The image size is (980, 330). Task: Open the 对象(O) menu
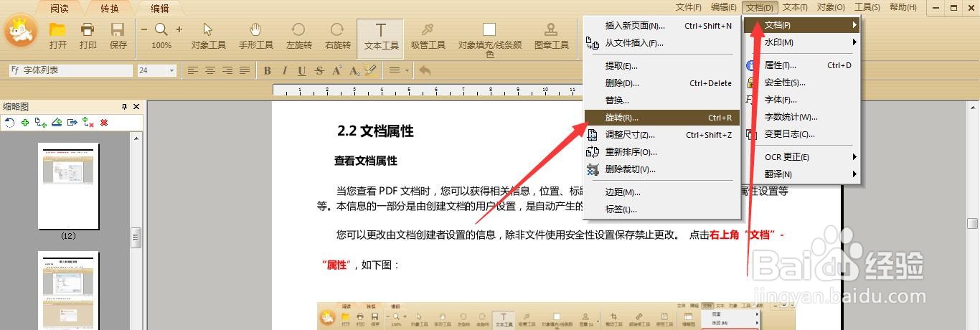click(831, 7)
